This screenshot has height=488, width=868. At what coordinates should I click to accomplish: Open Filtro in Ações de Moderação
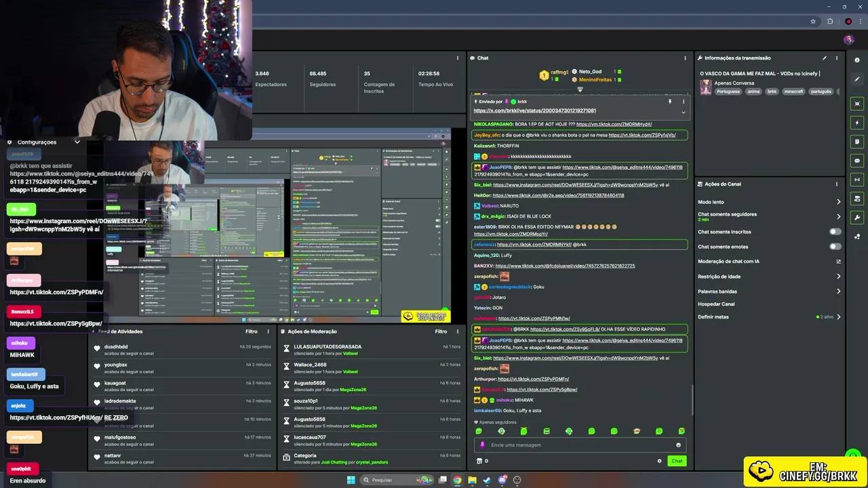click(441, 331)
